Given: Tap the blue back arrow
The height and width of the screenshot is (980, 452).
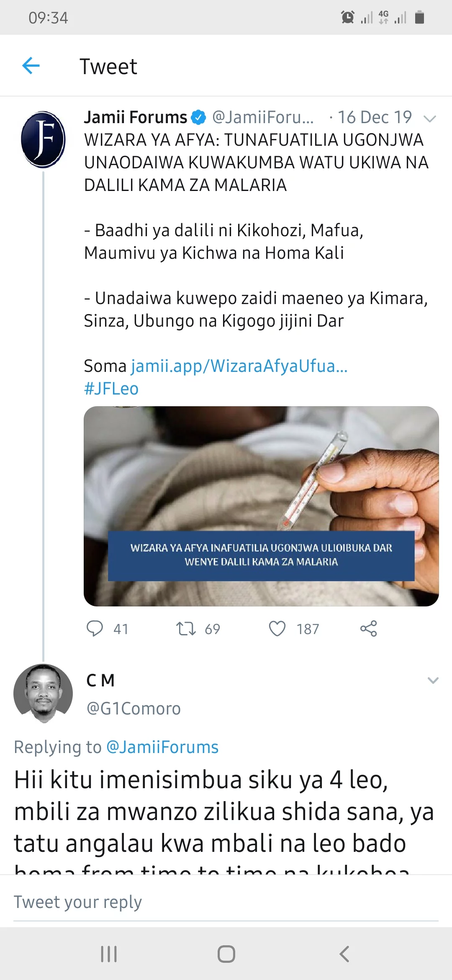Looking at the screenshot, I should [x=31, y=66].
